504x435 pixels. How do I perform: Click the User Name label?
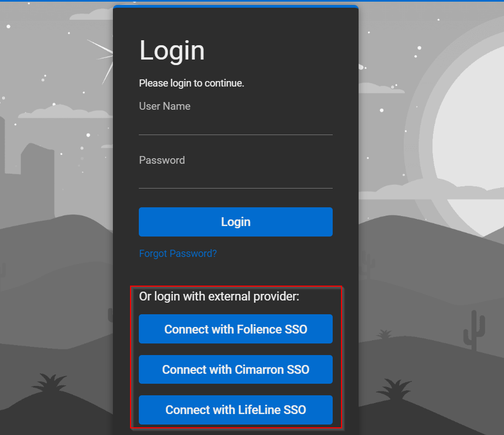(x=165, y=106)
